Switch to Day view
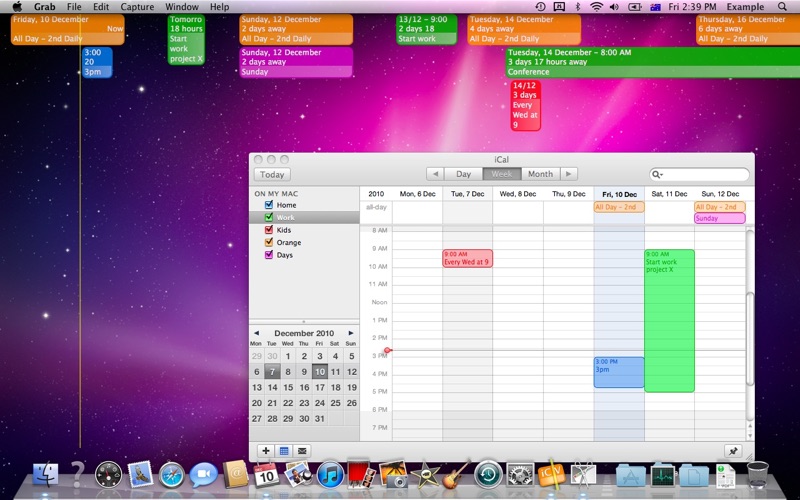The image size is (800, 500). tap(463, 174)
